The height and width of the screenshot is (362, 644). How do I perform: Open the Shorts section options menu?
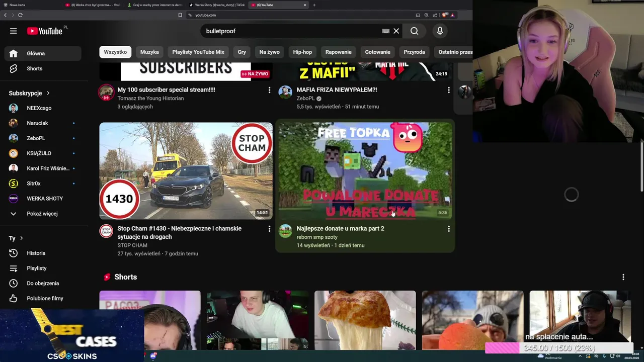click(623, 277)
